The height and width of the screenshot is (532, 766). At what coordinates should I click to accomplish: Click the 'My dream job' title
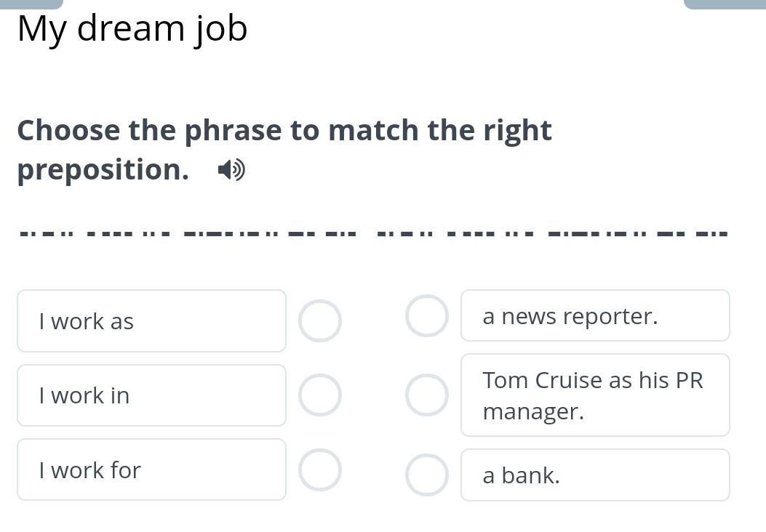132,29
